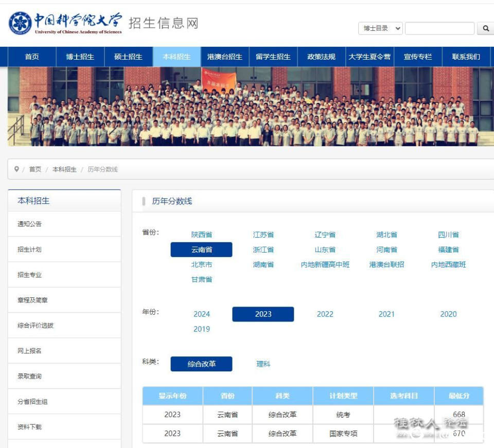494x448 pixels.
Task: Select the 2020 year option
Action: (448, 314)
